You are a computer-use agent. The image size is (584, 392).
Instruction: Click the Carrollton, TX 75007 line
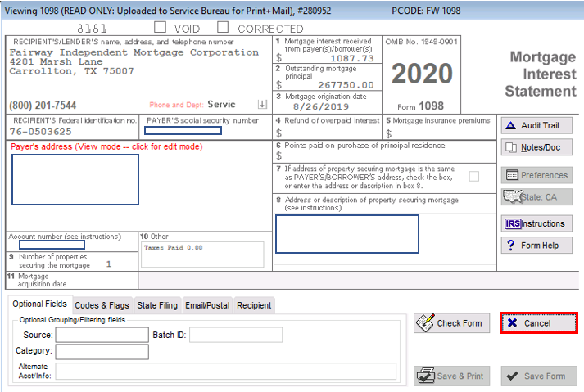[x=71, y=71]
